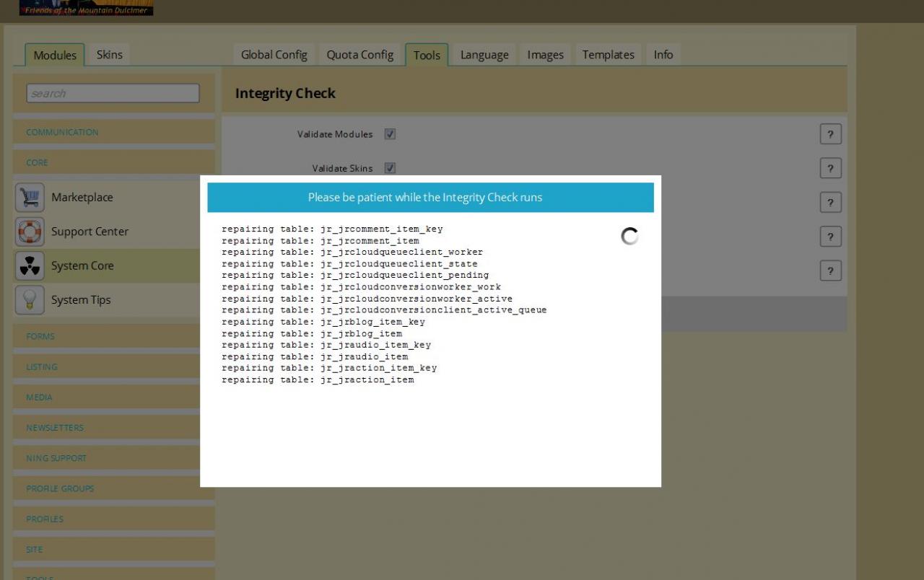Image resolution: width=924 pixels, height=580 pixels.
Task: Open the Quota Config tab
Action: pyautogui.click(x=359, y=55)
